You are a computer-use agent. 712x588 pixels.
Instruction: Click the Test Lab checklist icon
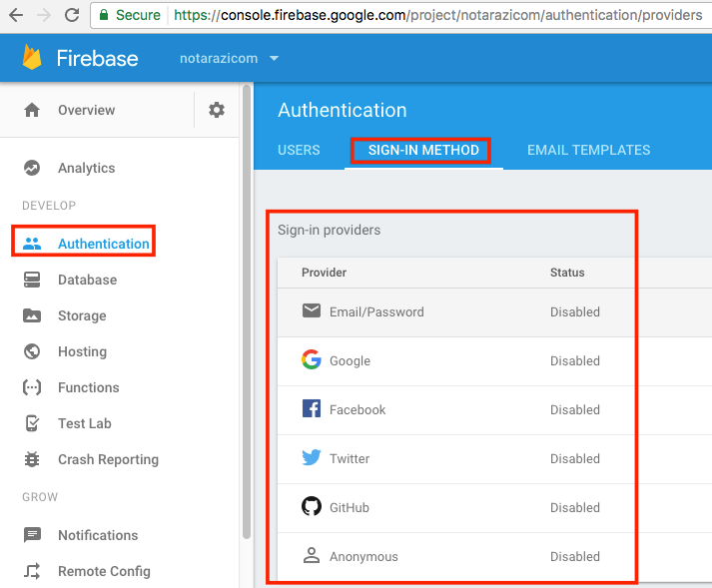click(32, 423)
